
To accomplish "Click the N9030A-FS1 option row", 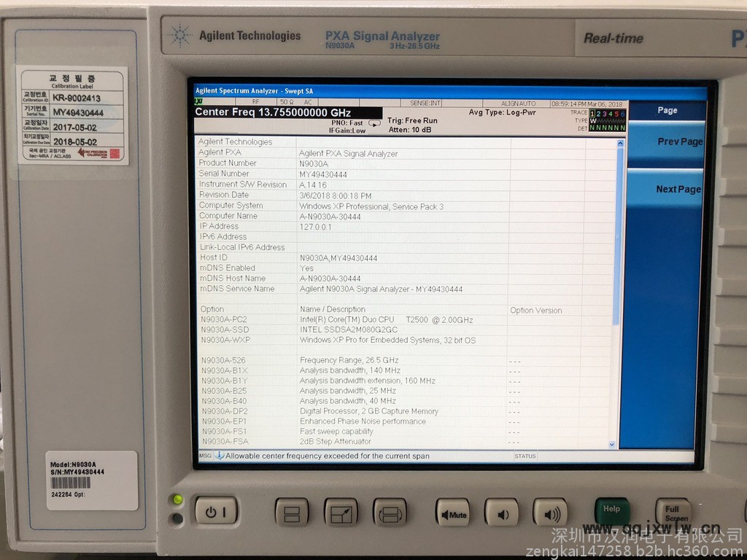I will point(405,432).
